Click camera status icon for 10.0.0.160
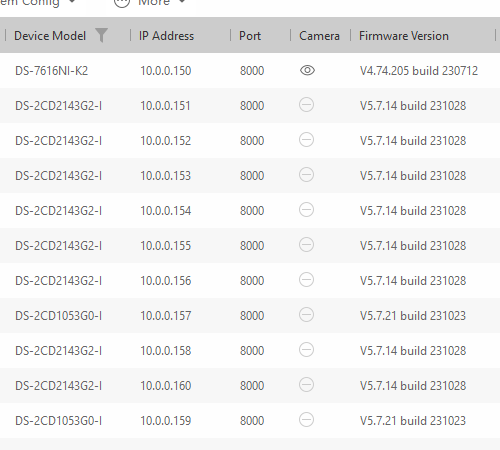The width and height of the screenshot is (500, 450). pos(306,385)
